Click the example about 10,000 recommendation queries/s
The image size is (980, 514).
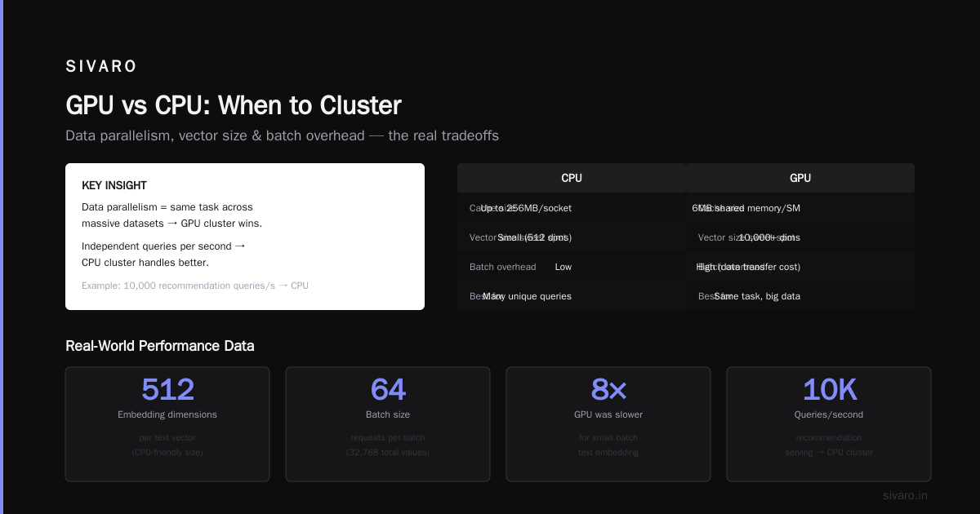click(x=195, y=286)
